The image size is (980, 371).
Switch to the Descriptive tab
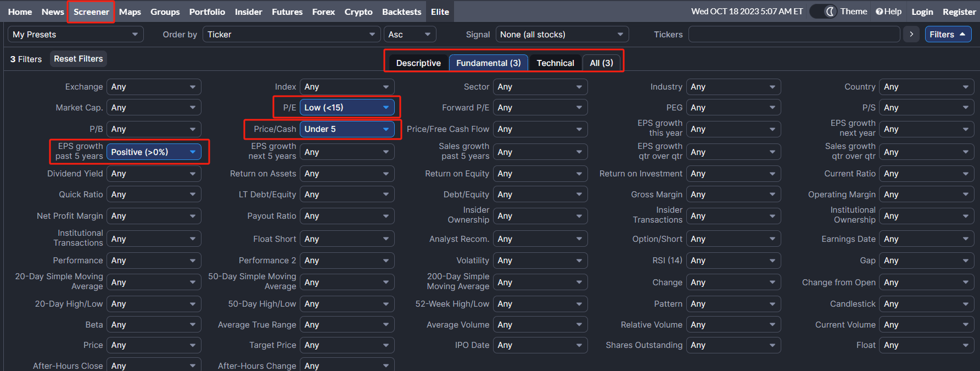point(418,63)
